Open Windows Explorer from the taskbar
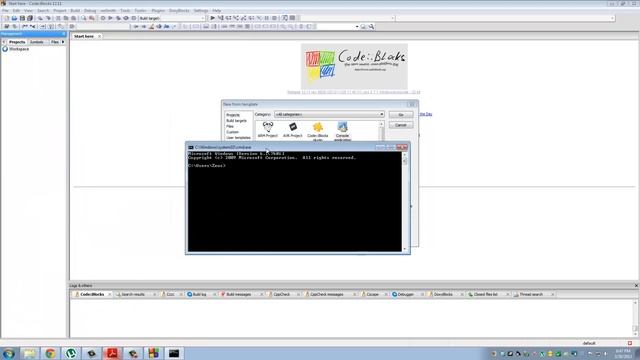640x360 pixels. click(x=29, y=353)
